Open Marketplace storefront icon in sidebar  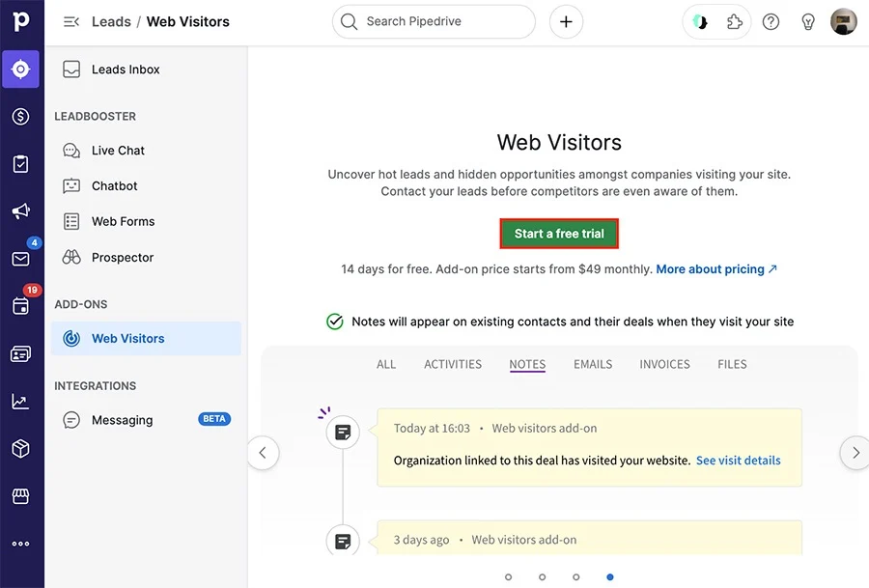tap(20, 496)
